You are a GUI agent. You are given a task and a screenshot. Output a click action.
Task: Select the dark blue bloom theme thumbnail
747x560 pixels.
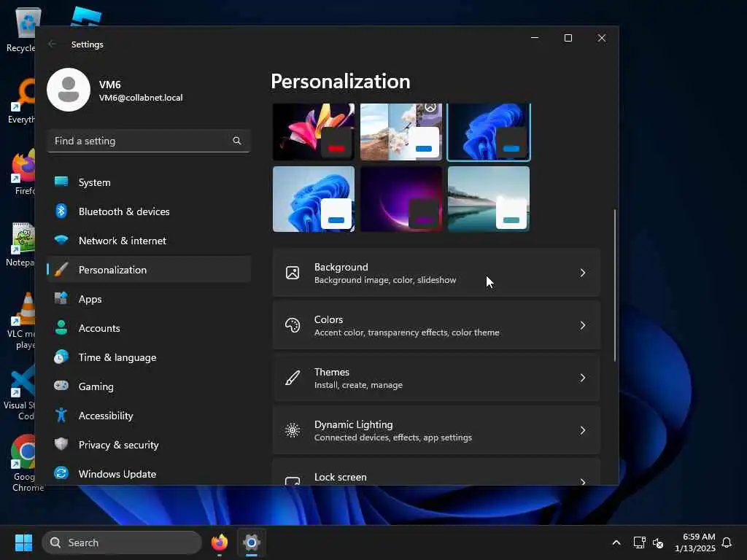(x=489, y=132)
